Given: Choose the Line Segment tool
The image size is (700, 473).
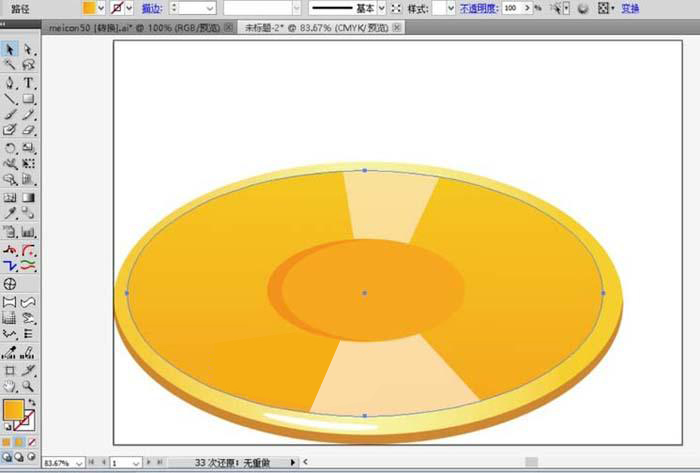Looking at the screenshot, I should (10, 99).
